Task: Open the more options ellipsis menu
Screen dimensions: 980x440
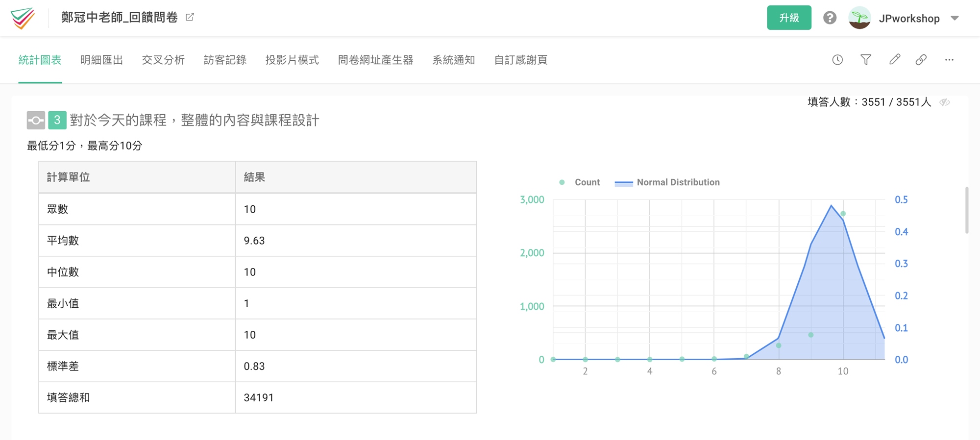Action: pos(949,60)
